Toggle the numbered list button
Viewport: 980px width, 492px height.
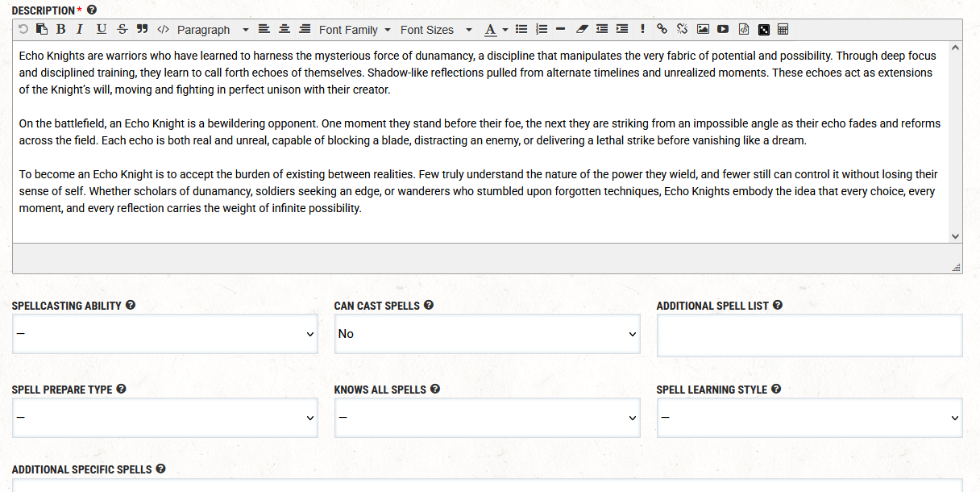tap(542, 29)
